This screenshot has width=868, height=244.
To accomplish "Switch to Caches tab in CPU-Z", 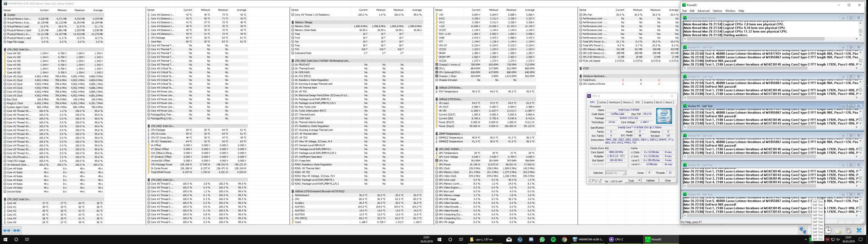I will (602, 102).
